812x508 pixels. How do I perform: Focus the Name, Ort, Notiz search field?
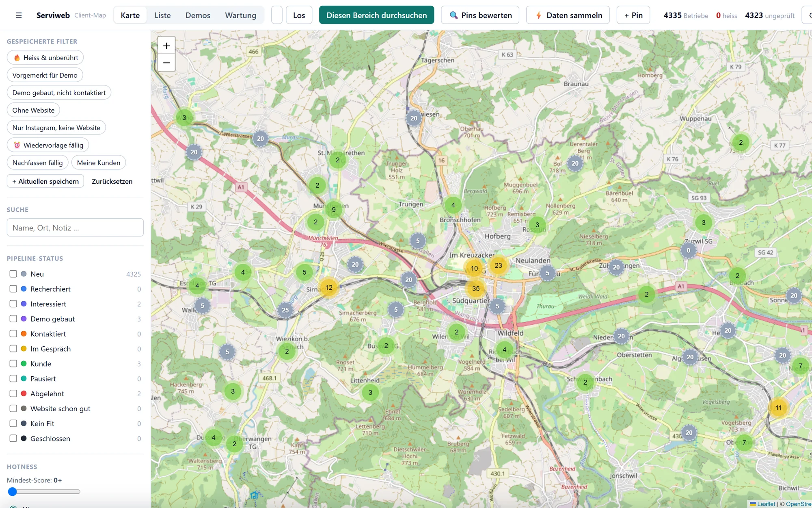(75, 228)
